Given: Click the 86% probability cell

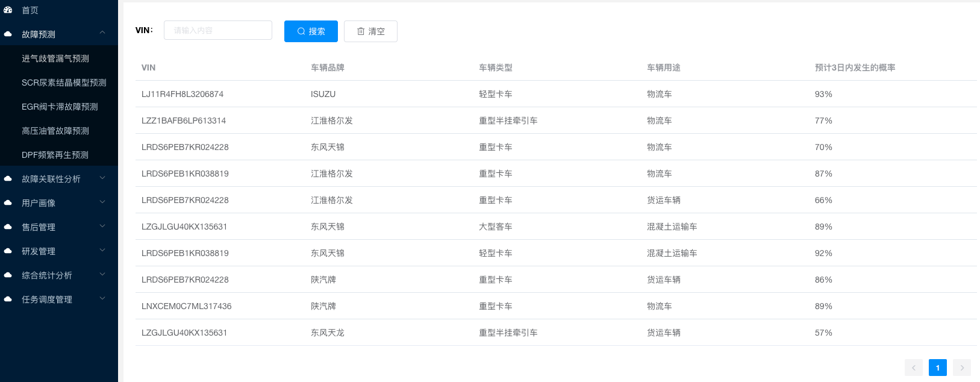Looking at the screenshot, I should tap(823, 280).
